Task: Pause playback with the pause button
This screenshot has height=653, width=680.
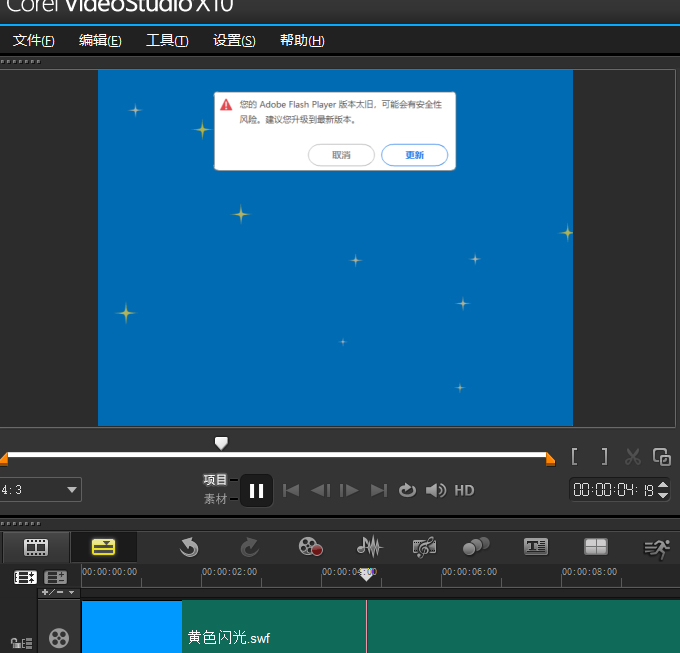Action: 256,490
